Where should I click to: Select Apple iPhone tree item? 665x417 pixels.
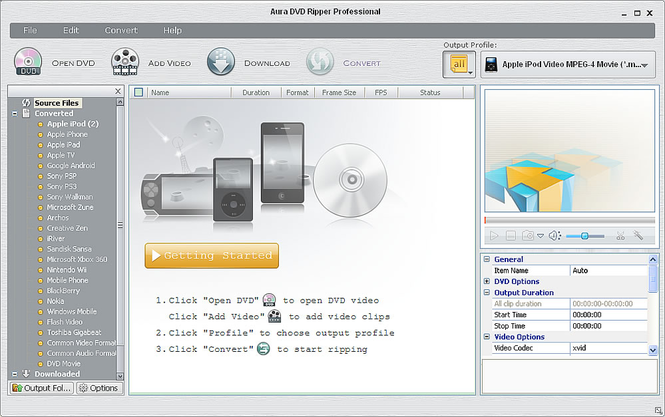67,134
